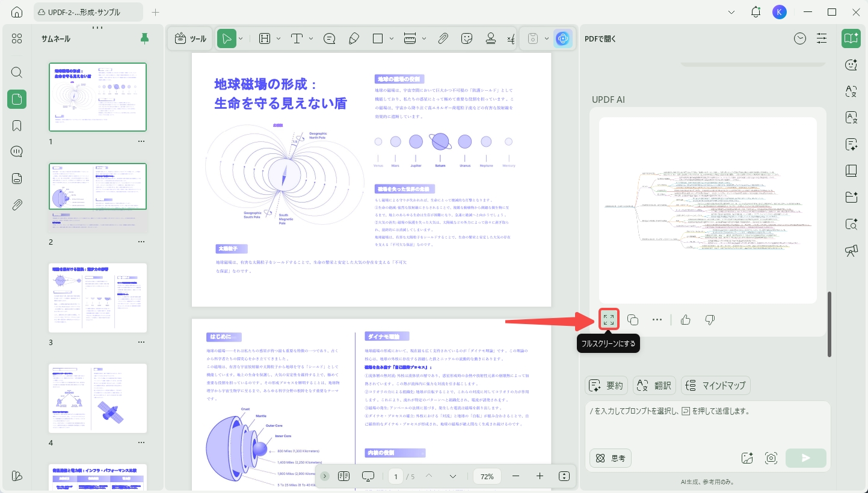Click the 要約 summarize button
This screenshot has height=493, width=868.
[x=606, y=385]
